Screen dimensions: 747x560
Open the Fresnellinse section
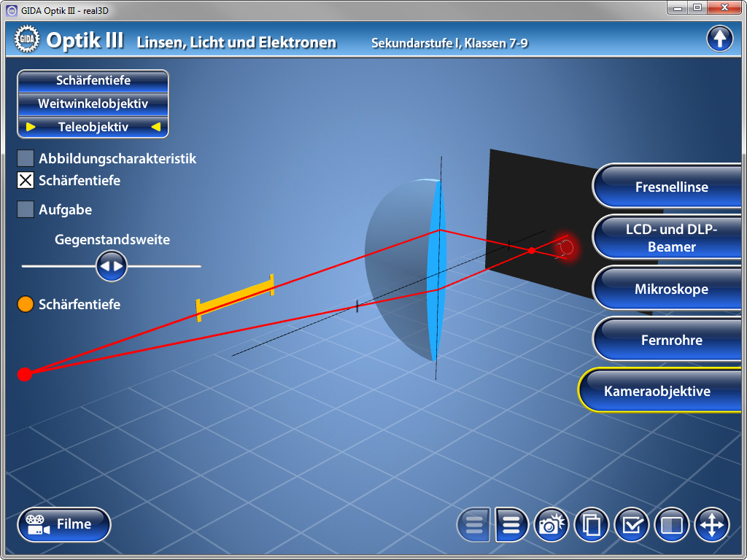point(671,187)
